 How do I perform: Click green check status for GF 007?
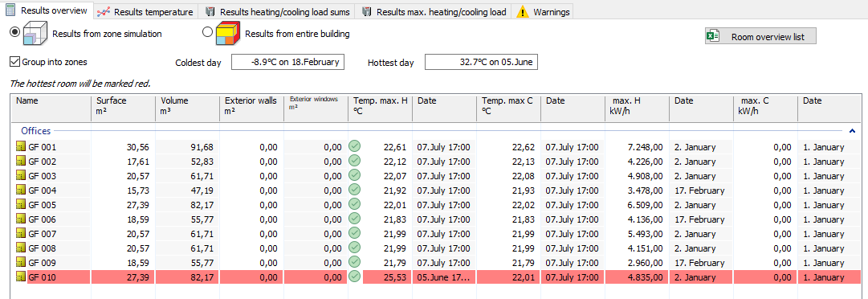[x=355, y=232]
